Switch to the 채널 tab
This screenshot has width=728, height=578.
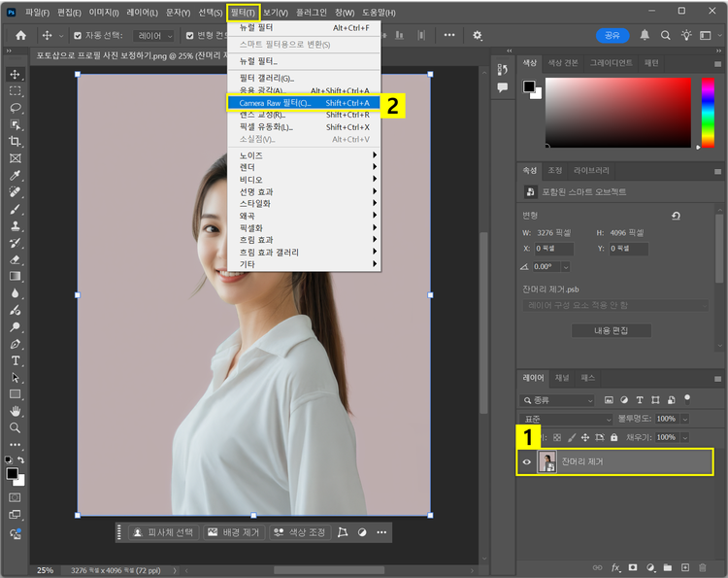pyautogui.click(x=562, y=378)
